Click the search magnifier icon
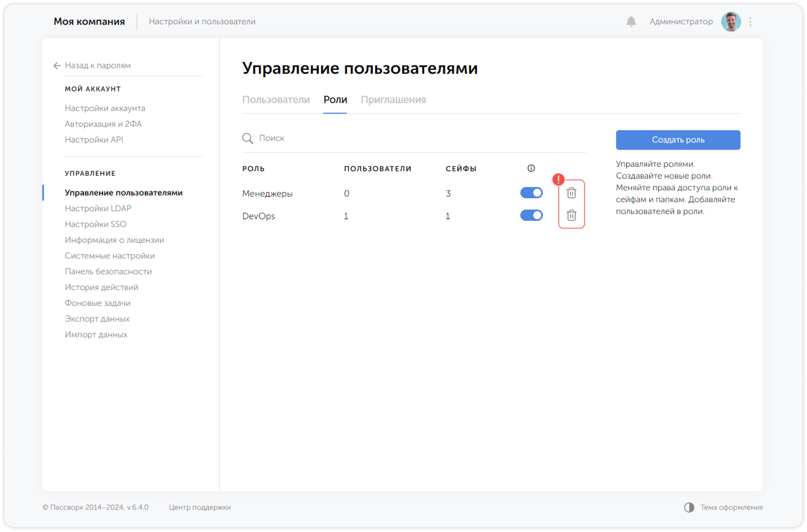This screenshot has width=807, height=532. coord(247,138)
